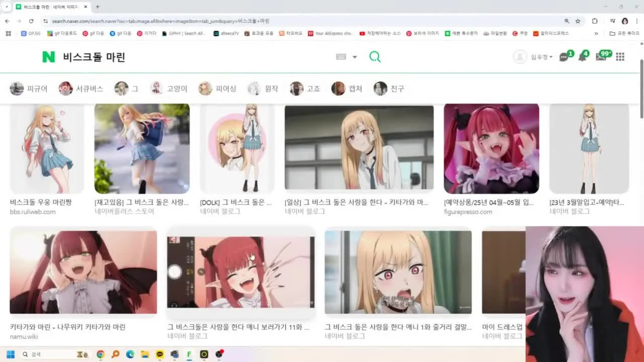Image resolution: width=644 pixels, height=362 pixels.
Task: Click the address bar URL field
Action: pyautogui.click(x=302, y=21)
